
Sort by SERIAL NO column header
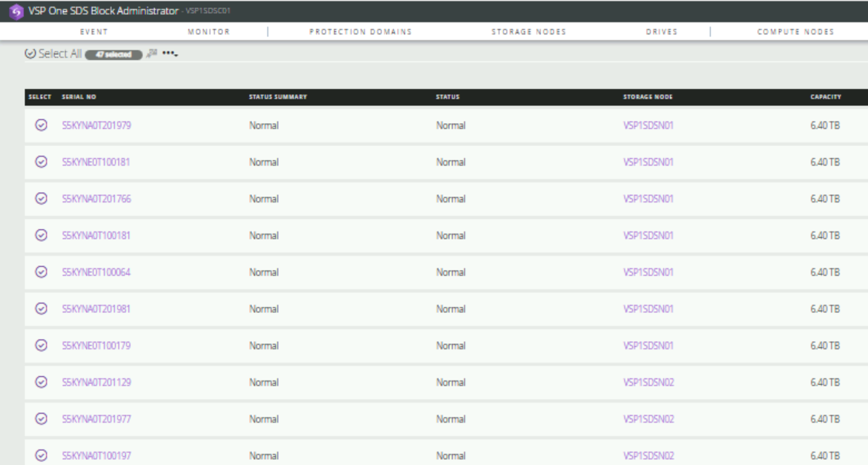pos(79,97)
